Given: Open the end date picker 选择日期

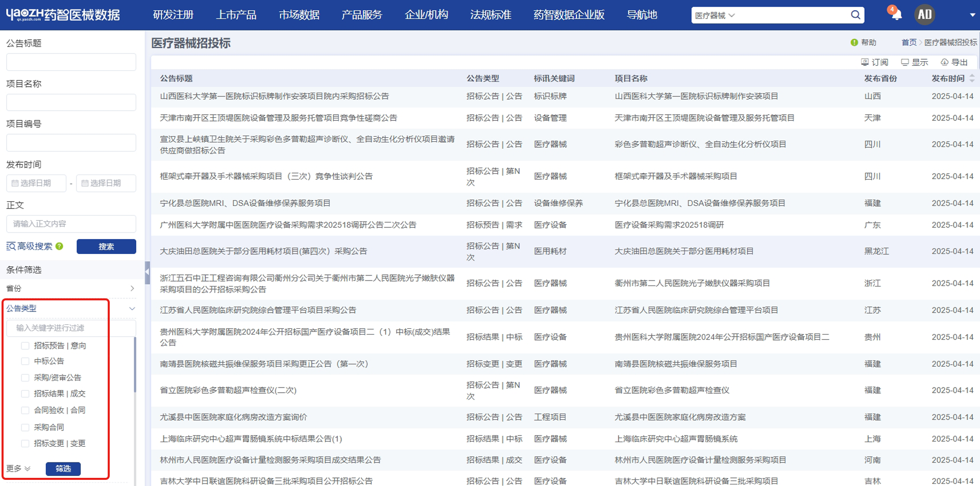Looking at the screenshot, I should 106,183.
